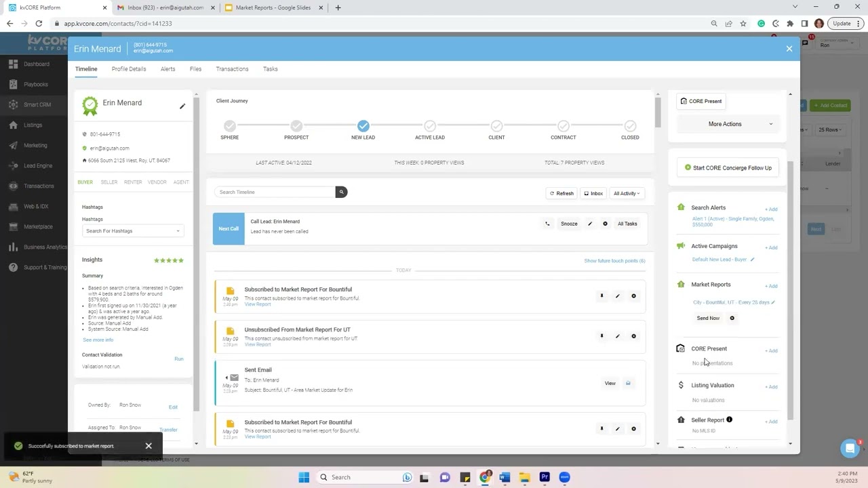
Task: Switch to Timeline tab
Action: [x=86, y=69]
